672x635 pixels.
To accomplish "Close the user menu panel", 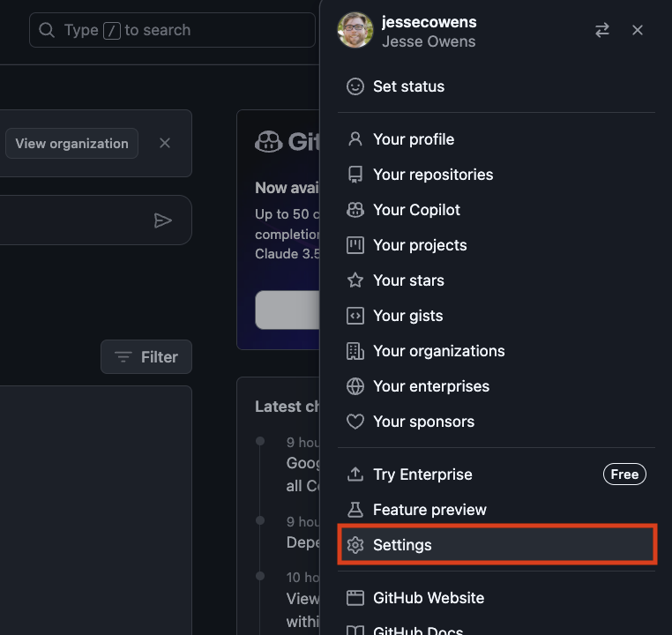I will [638, 30].
